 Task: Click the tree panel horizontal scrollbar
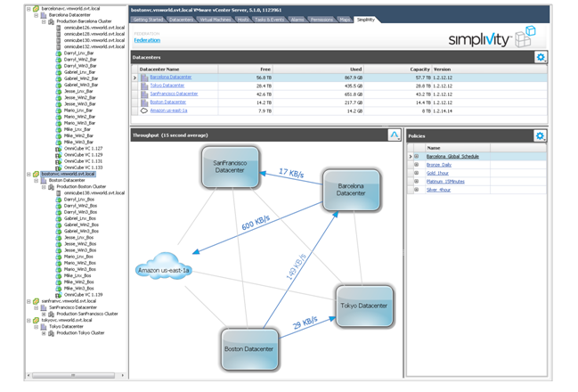[73, 375]
